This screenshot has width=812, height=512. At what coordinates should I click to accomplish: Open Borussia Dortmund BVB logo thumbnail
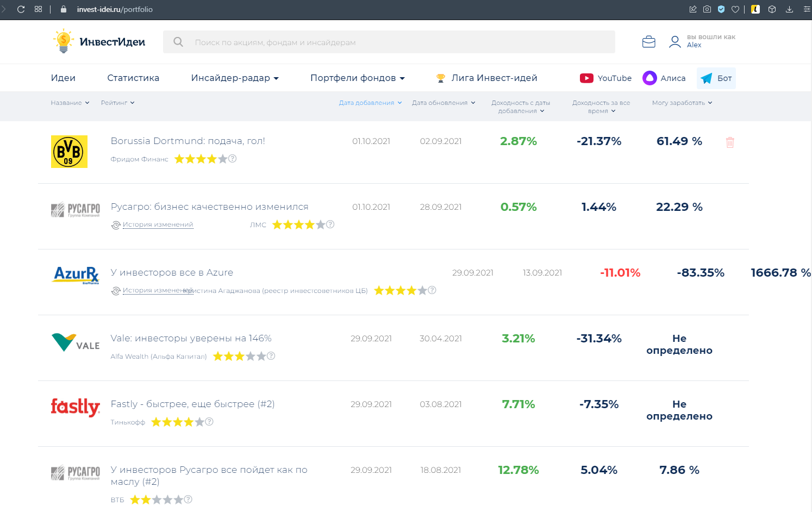point(69,152)
